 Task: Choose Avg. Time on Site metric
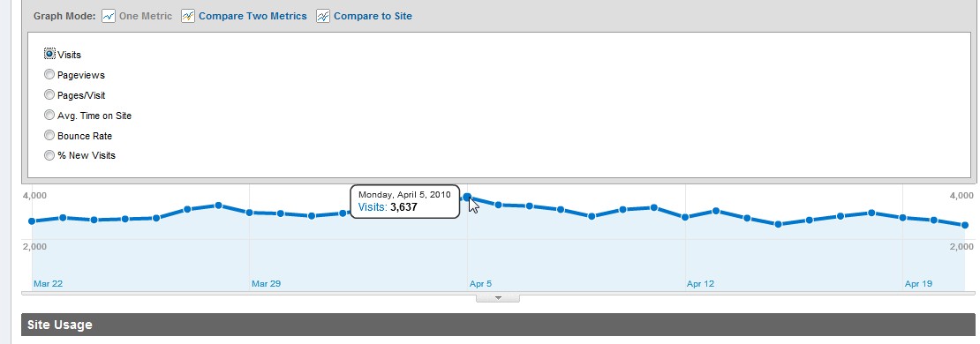click(49, 115)
